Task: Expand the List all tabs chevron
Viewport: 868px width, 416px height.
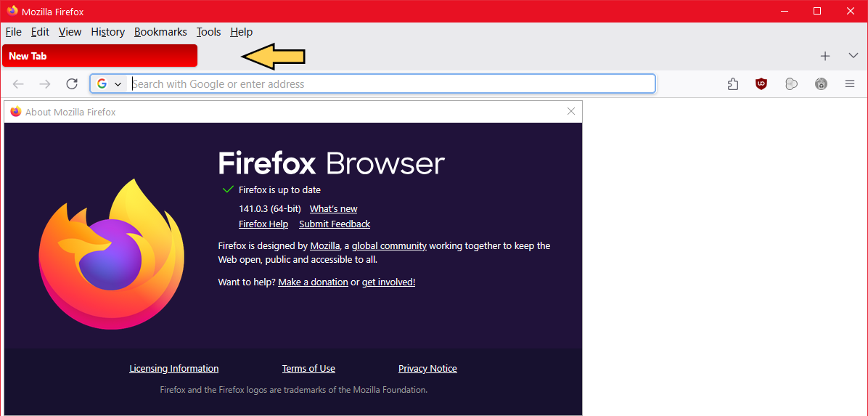Action: click(x=853, y=56)
